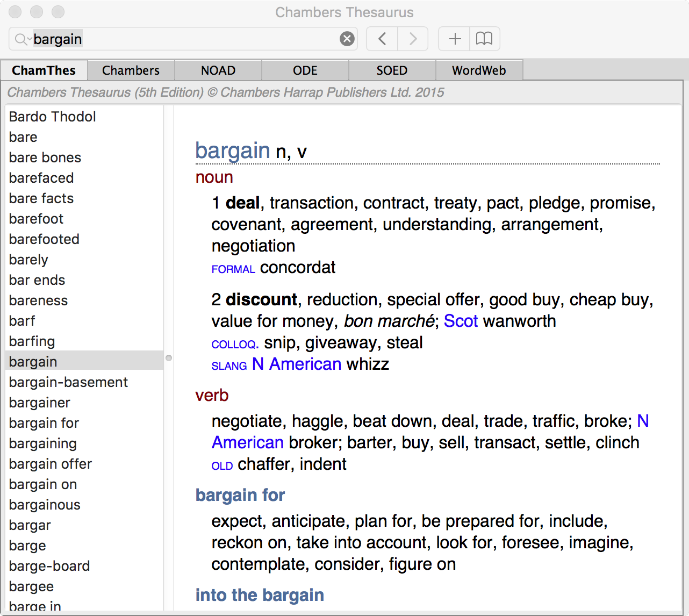Viewport: 689px width, 616px height.
Task: Click the OLD register label
Action: 223,465
